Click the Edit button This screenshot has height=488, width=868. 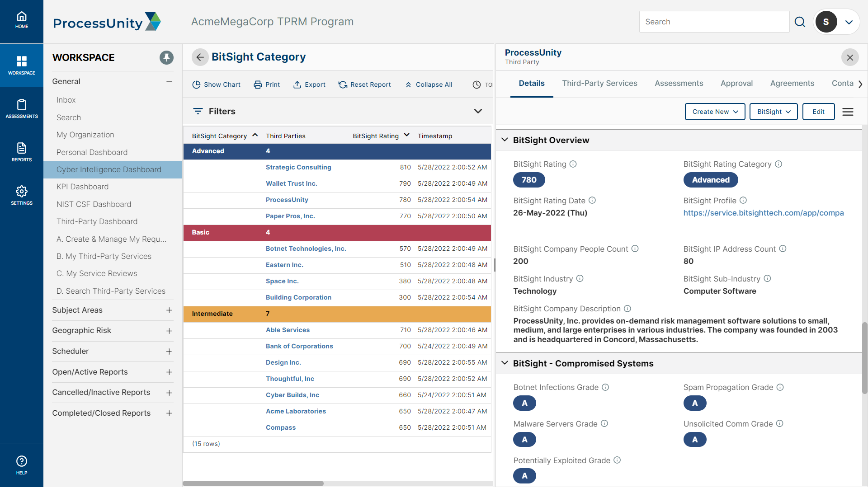[x=818, y=112]
